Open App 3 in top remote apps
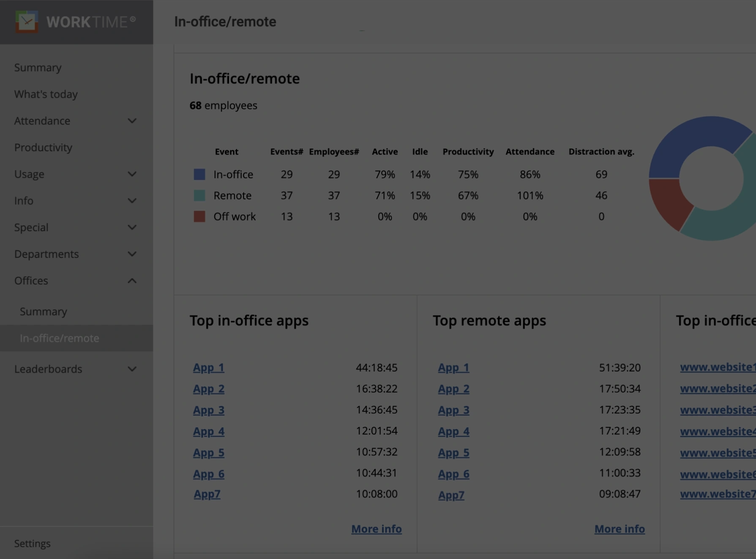The width and height of the screenshot is (756, 559). pos(453,410)
